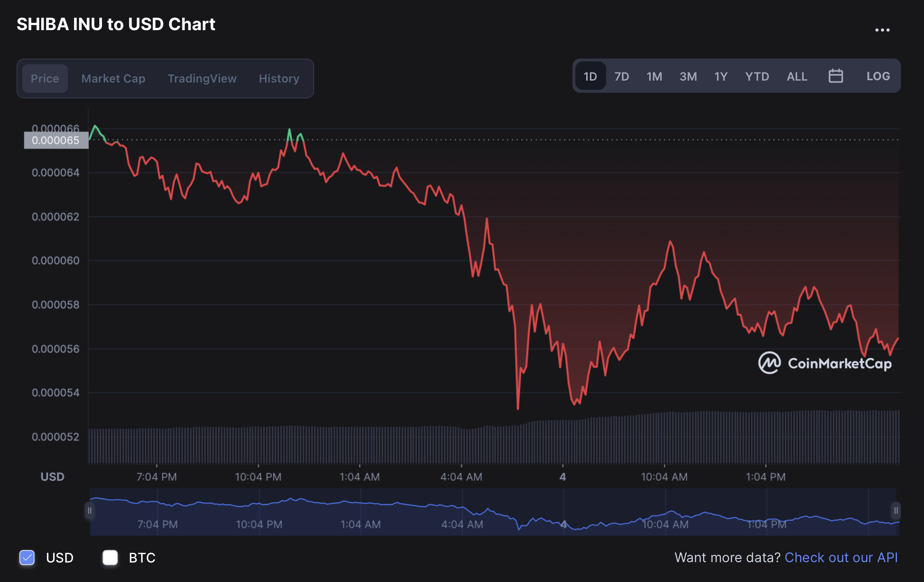Toggle the LOG scale button

878,76
